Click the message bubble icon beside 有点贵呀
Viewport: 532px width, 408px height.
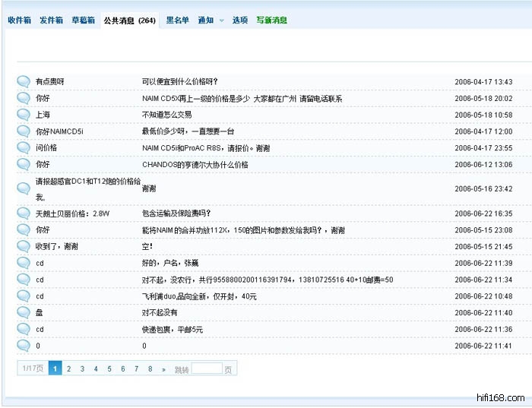click(x=24, y=81)
